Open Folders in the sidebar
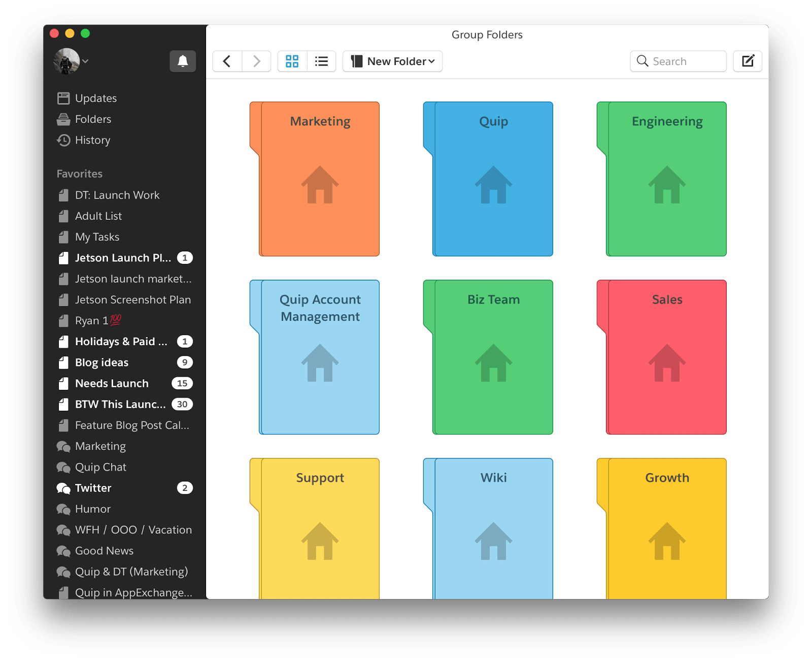The height and width of the screenshot is (661, 812). pyautogui.click(x=93, y=119)
